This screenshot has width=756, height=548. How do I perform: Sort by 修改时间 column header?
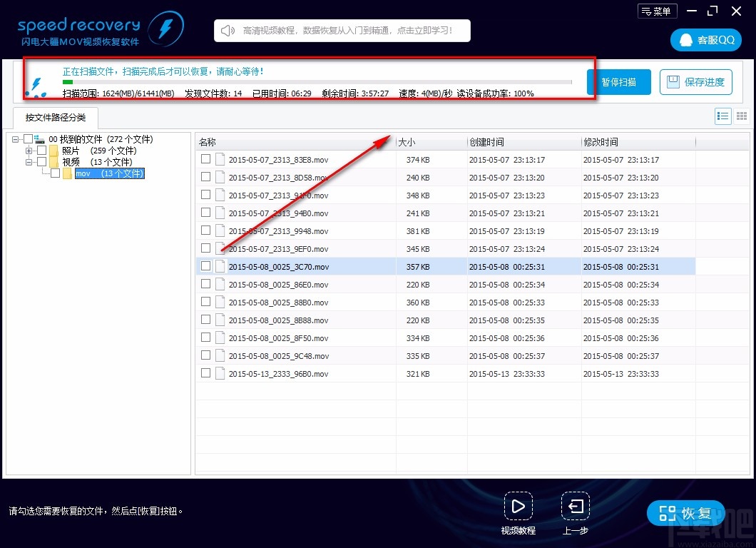point(638,142)
